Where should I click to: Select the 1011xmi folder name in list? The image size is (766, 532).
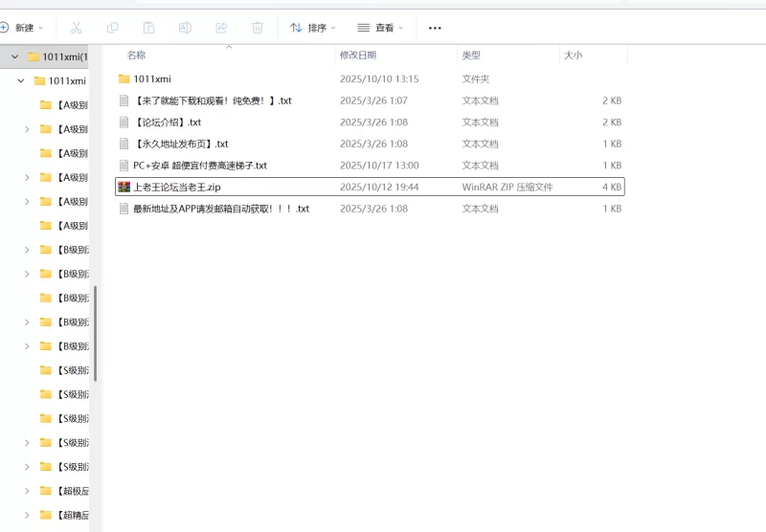pyautogui.click(x=152, y=78)
